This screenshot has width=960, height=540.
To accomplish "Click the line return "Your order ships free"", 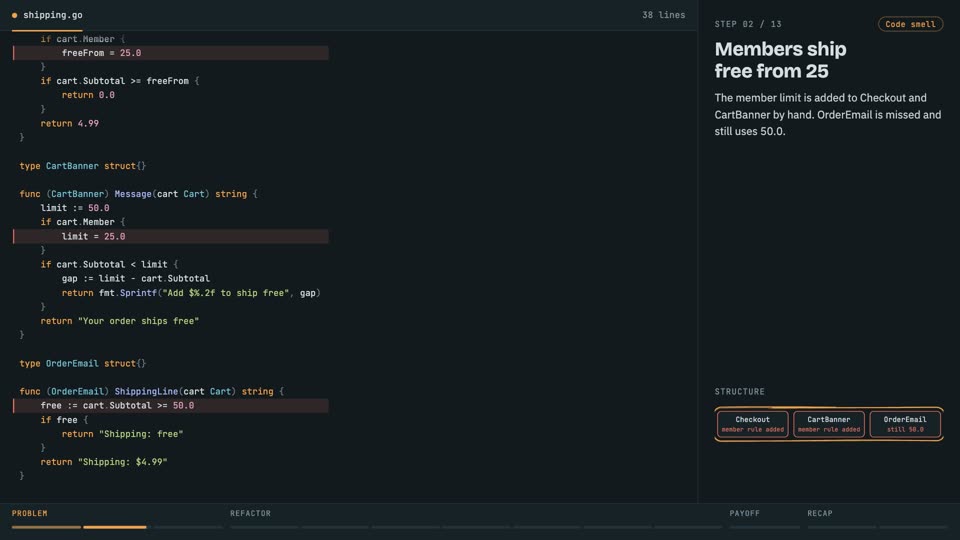I will [119, 321].
